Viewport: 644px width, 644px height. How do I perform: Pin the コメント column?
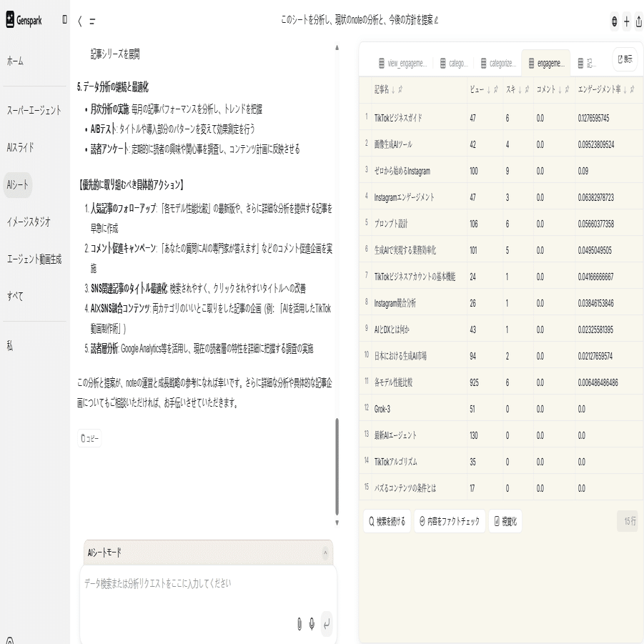click(x=568, y=89)
